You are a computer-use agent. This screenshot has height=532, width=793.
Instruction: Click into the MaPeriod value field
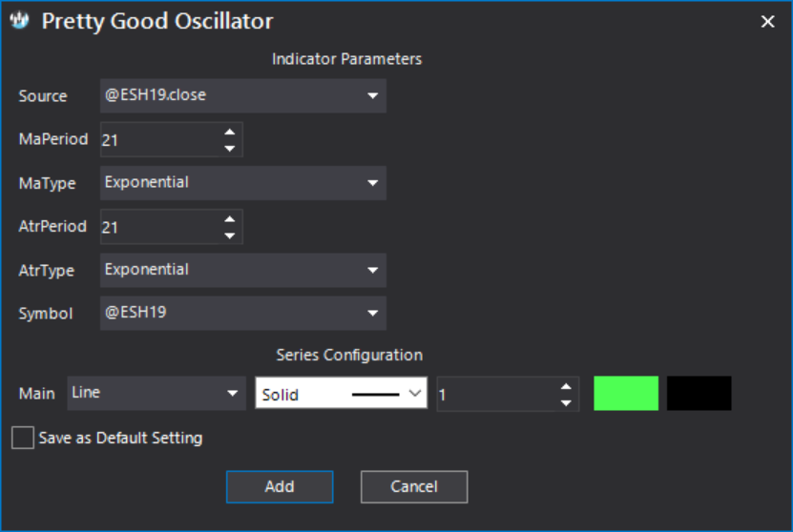point(161,139)
